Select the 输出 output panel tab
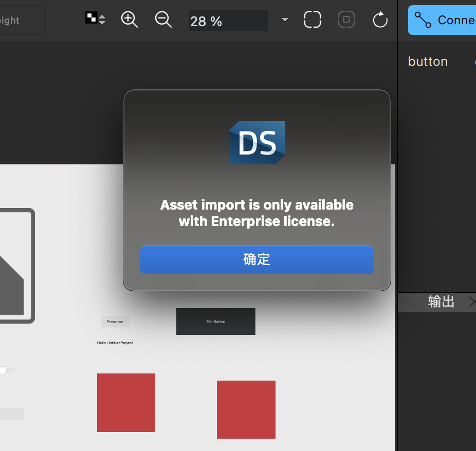The width and height of the screenshot is (476, 451). [x=441, y=302]
